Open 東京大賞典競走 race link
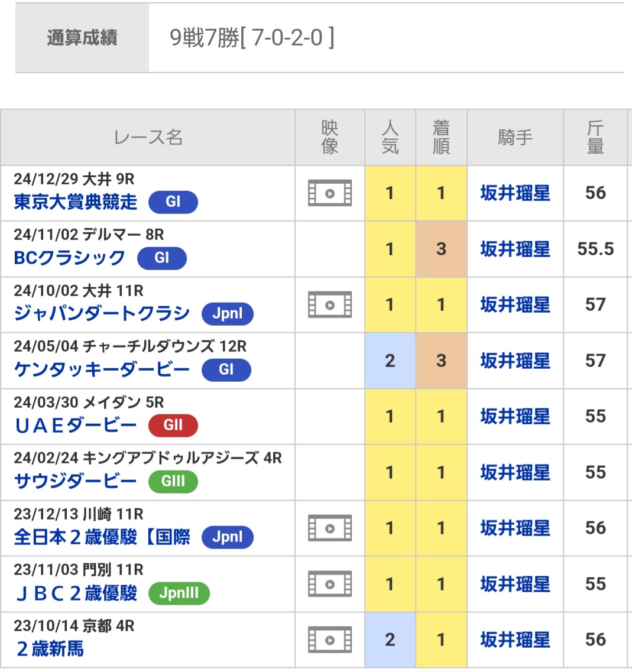The height and width of the screenshot is (672, 632). coord(76,202)
